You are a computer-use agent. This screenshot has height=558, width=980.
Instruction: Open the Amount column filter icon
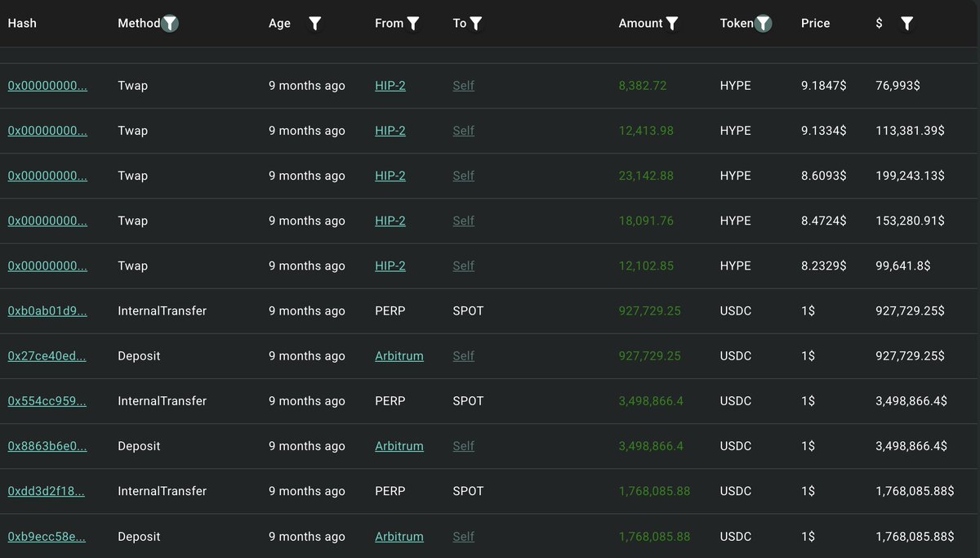pos(672,24)
